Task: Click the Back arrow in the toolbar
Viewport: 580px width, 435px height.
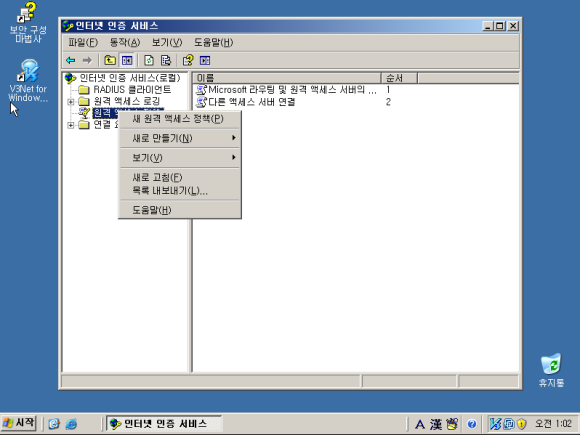Action: pos(70,60)
